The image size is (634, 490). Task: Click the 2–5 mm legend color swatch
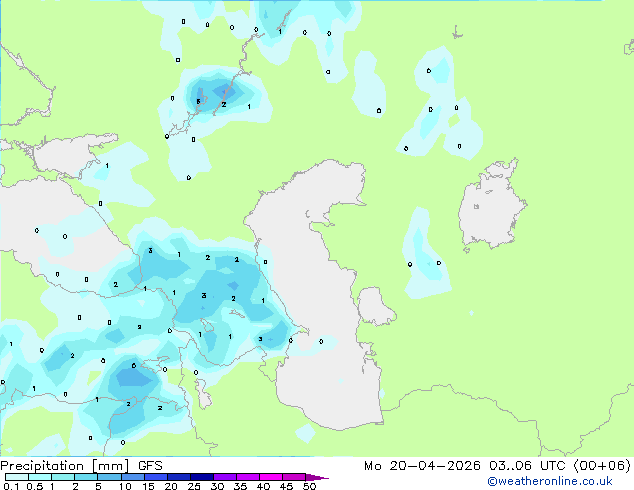point(86,477)
